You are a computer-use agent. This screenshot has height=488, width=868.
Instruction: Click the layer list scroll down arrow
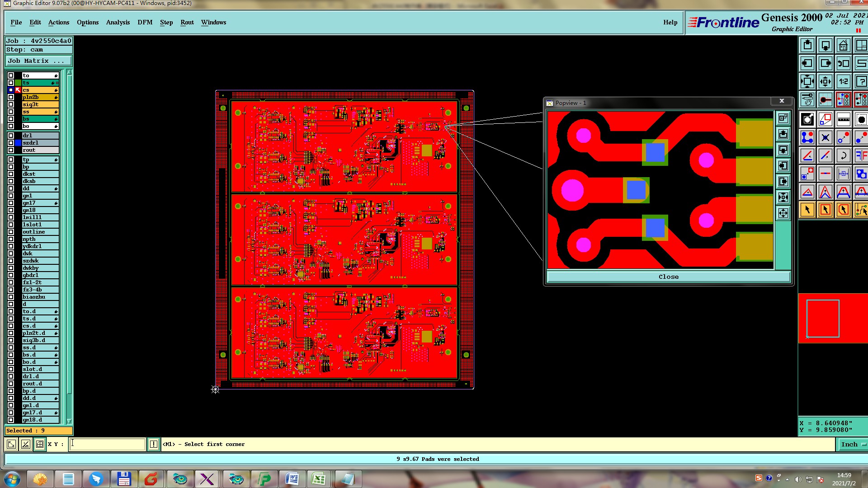[69, 421]
